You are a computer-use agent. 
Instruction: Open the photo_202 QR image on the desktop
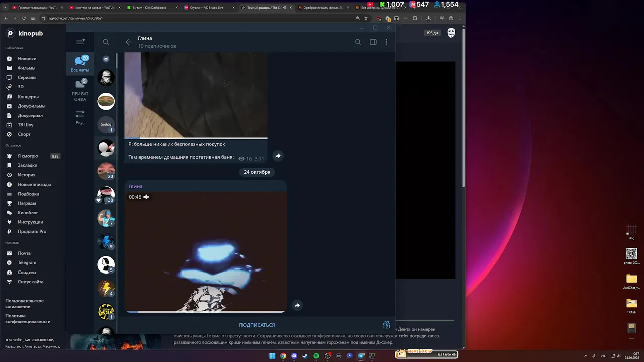click(631, 256)
